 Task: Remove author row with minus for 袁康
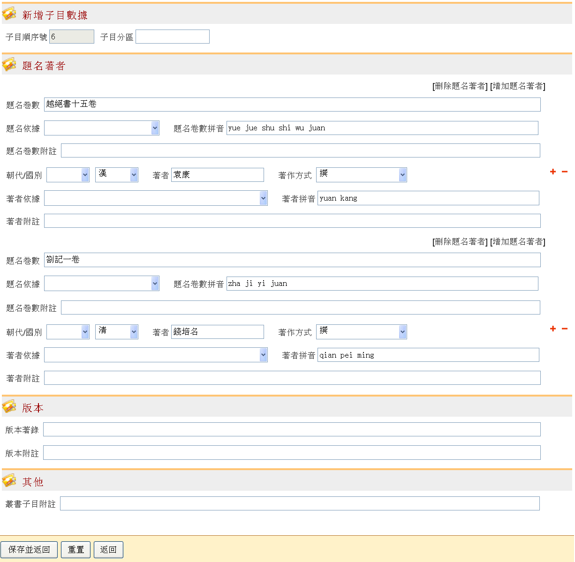(564, 172)
